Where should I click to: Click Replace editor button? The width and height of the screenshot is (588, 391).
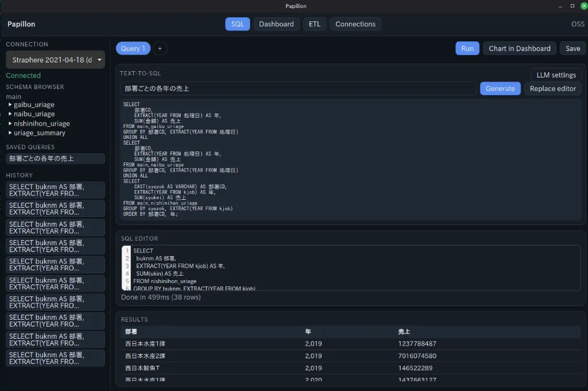pyautogui.click(x=553, y=88)
